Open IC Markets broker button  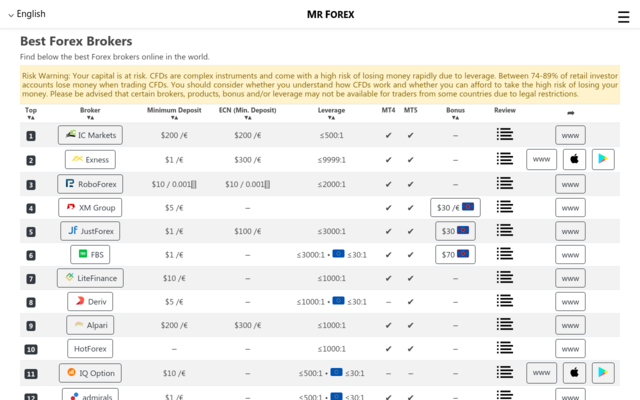click(90, 135)
